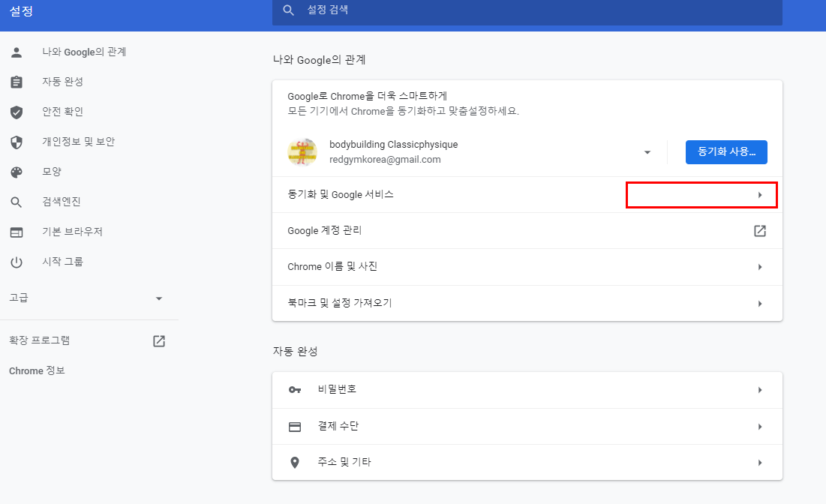Select 개인정보 및 보안 in sidebar
826x504 pixels.
(x=79, y=142)
